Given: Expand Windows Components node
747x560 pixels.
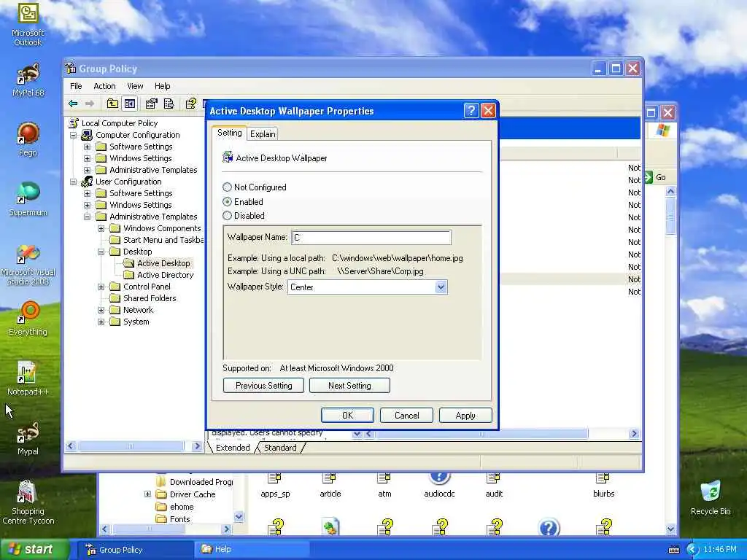Looking at the screenshot, I should pyautogui.click(x=101, y=228).
